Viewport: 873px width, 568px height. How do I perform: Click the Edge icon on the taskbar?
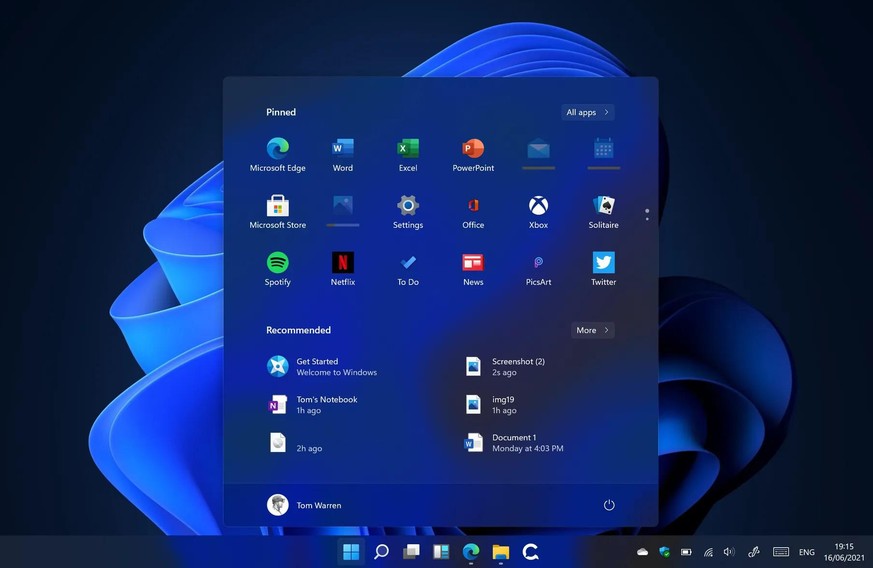coord(471,552)
